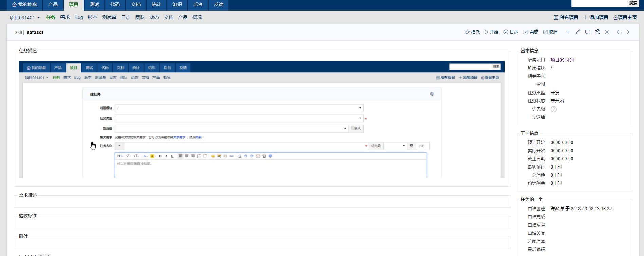This screenshot has width=644, height=256.
Task: Click creator text 洋@洋 于 2018-03-08 13:16:22
Action: pos(581,209)
